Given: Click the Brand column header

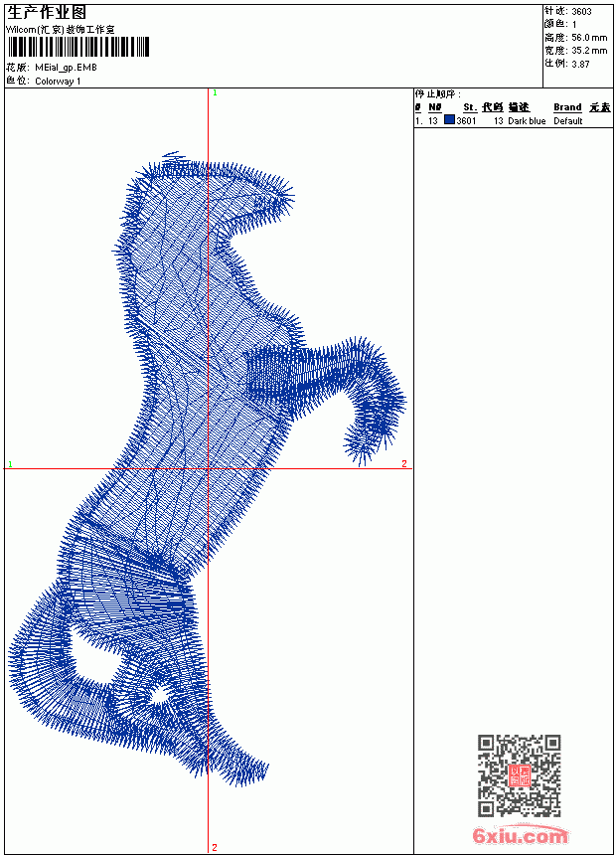Looking at the screenshot, I should point(567,107).
